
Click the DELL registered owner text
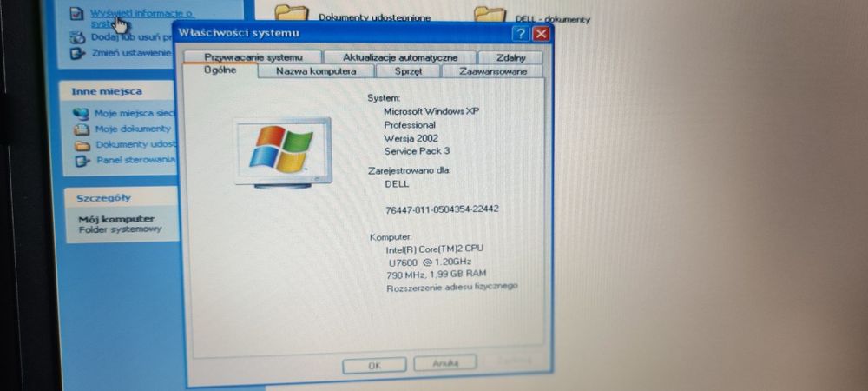pyautogui.click(x=397, y=184)
